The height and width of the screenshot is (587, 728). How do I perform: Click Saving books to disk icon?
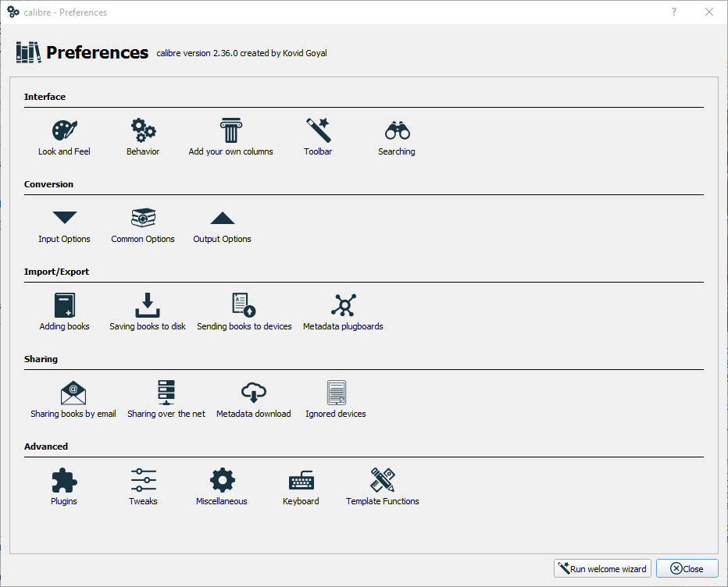point(148,305)
